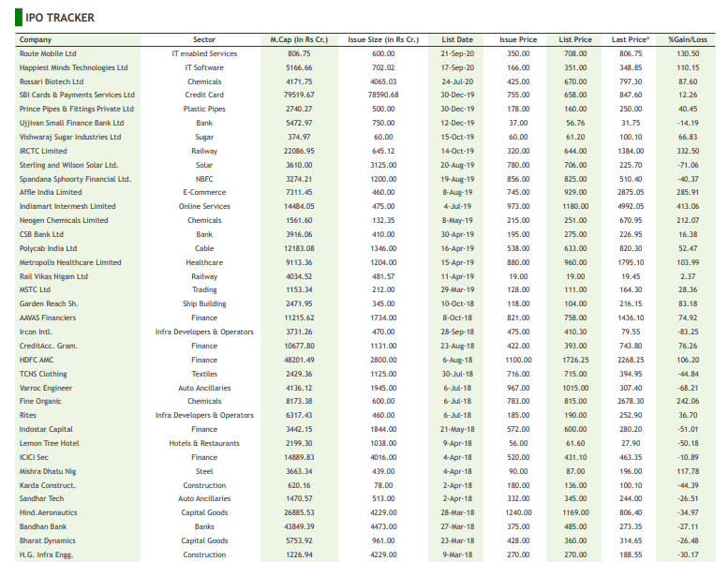This screenshot has height=562, width=728.
Task: Click Plastic Pipes sector cell
Action: (204, 109)
